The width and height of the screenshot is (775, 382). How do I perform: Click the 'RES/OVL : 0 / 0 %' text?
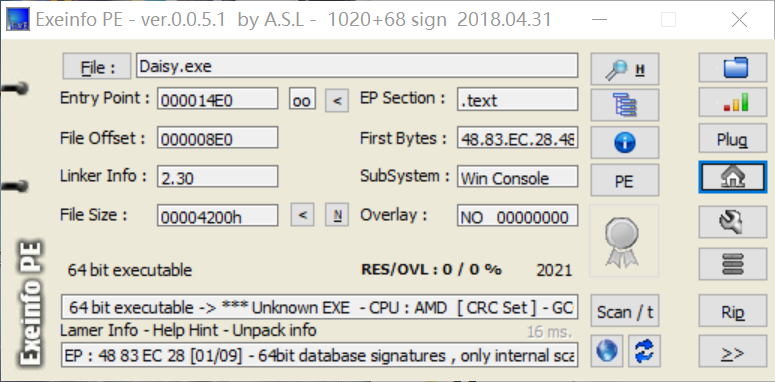431,269
